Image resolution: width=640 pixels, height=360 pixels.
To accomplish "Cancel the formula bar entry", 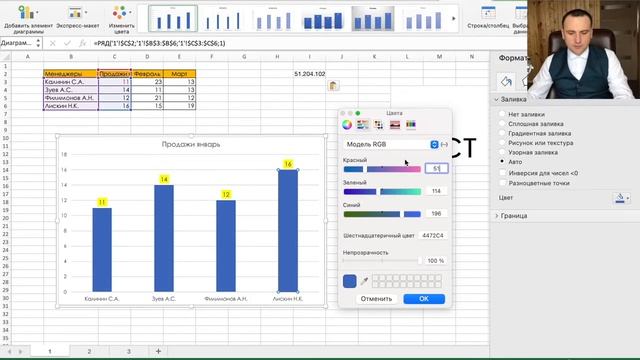I will pyautogui.click(x=53, y=43).
